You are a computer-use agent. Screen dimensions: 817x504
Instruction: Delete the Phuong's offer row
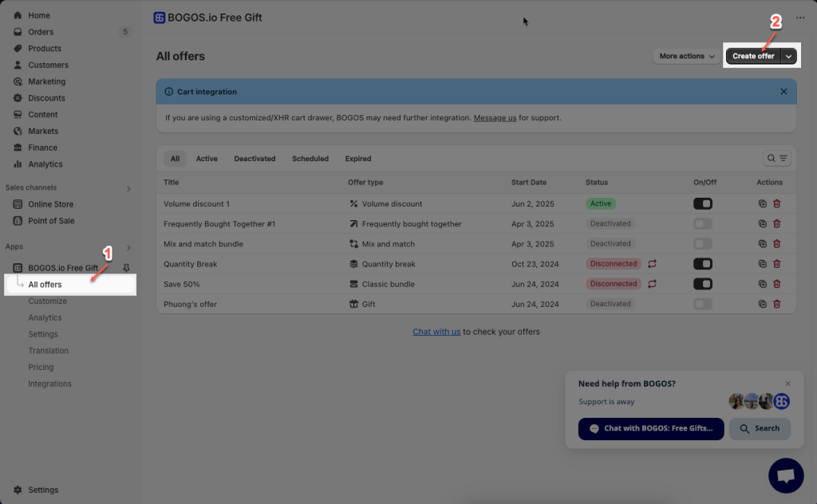(x=777, y=304)
